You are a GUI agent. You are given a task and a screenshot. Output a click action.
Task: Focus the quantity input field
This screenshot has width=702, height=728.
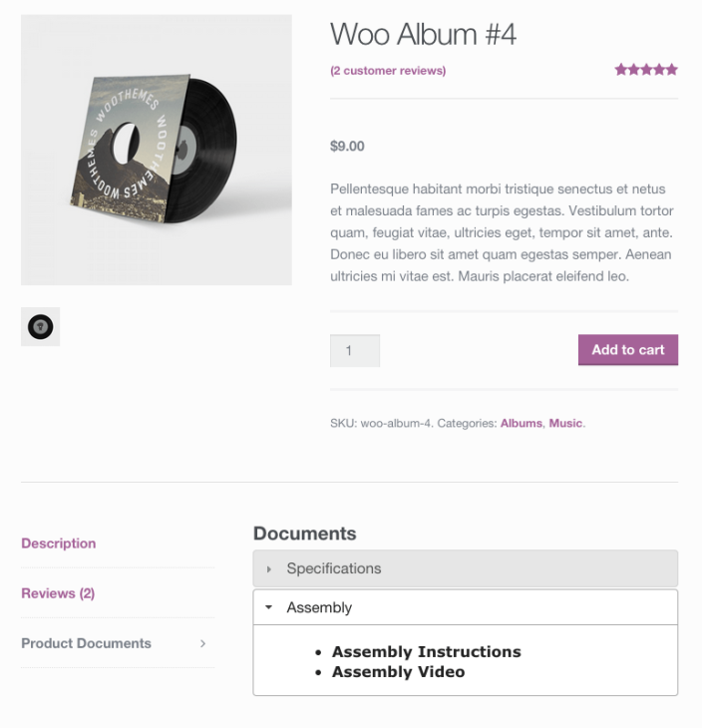354,350
